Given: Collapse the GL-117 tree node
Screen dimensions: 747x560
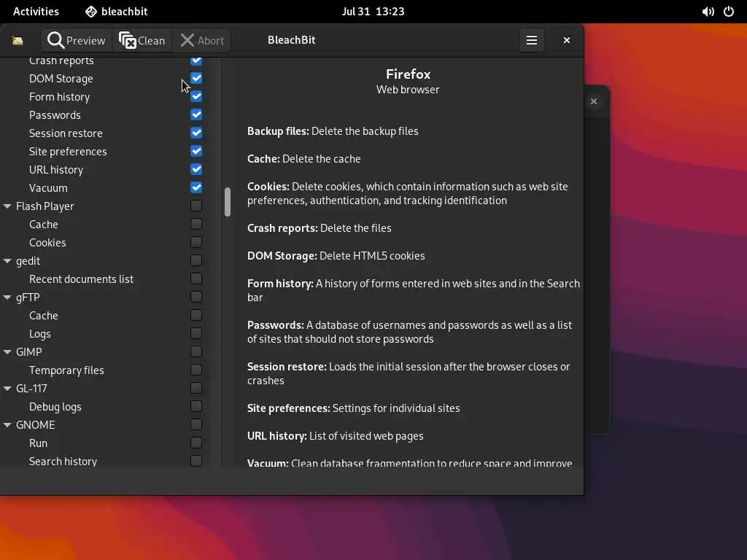Looking at the screenshot, I should (7, 389).
